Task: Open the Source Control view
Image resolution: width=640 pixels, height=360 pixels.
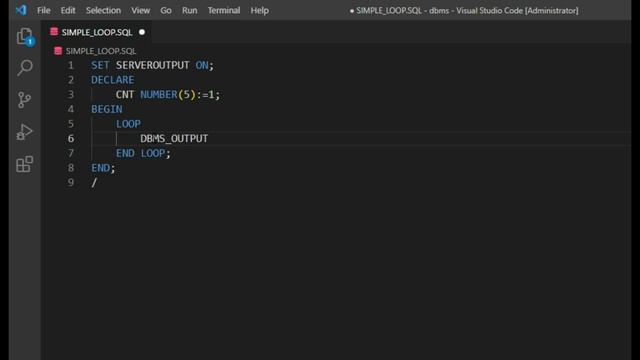Action: 24,100
